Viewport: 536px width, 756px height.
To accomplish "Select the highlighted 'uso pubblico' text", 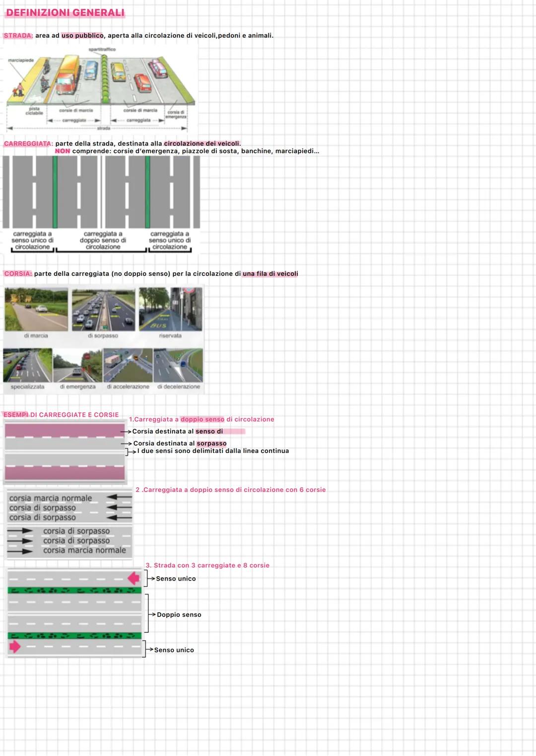I will pyautogui.click(x=82, y=35).
